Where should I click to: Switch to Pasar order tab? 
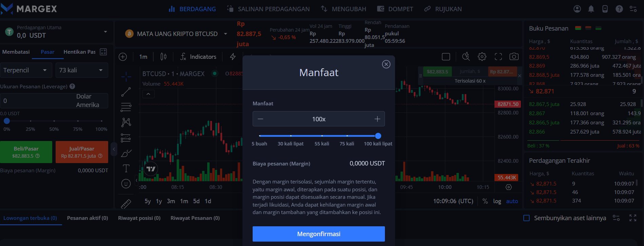coord(47,52)
